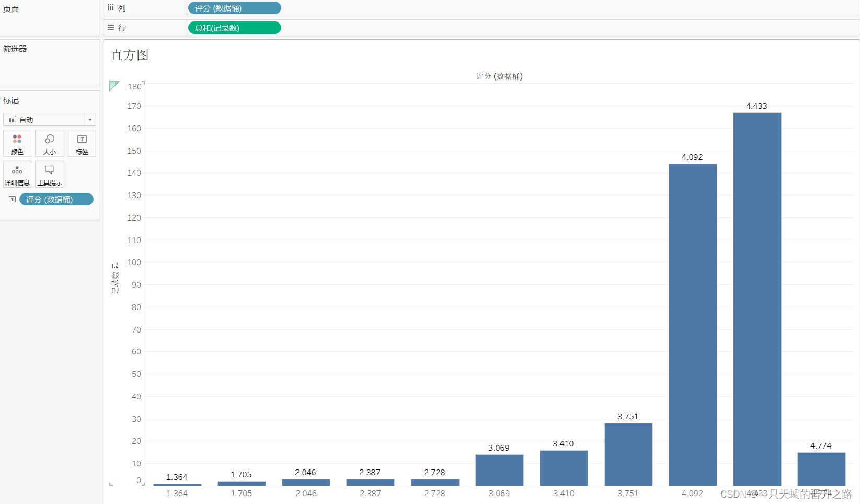Select the bar labeled 4.774
This screenshot has width=860, height=504.
point(821,469)
